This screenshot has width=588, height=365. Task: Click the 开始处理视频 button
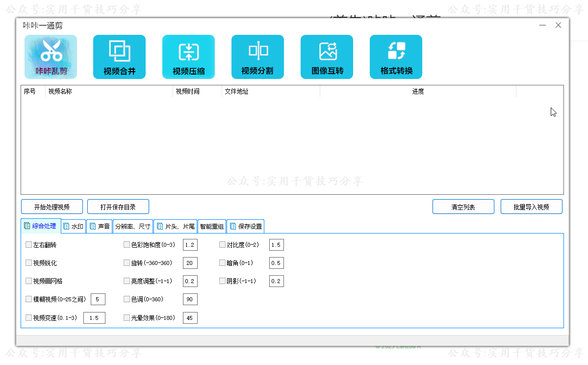(52, 207)
